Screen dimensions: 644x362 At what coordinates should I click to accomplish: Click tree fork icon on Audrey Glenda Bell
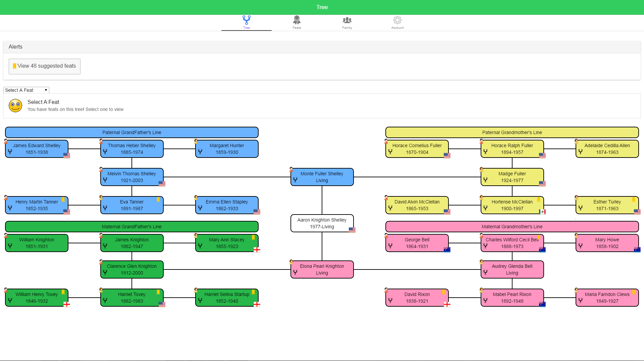pyautogui.click(x=485, y=273)
